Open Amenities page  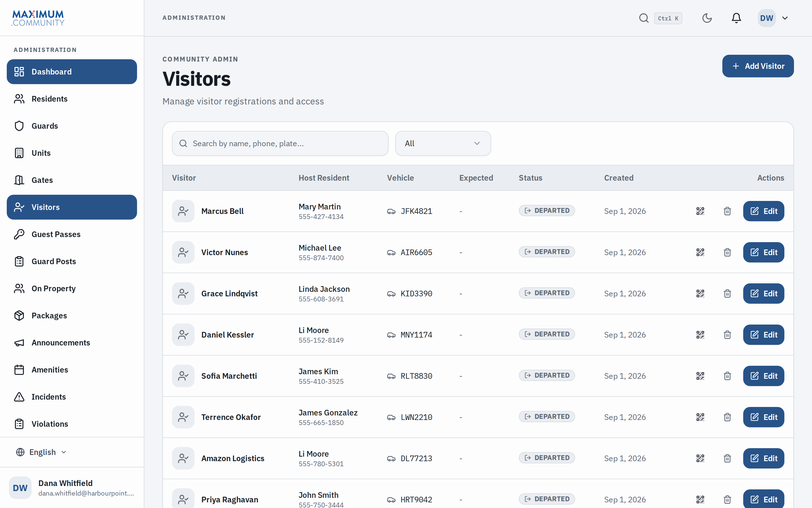(x=72, y=370)
